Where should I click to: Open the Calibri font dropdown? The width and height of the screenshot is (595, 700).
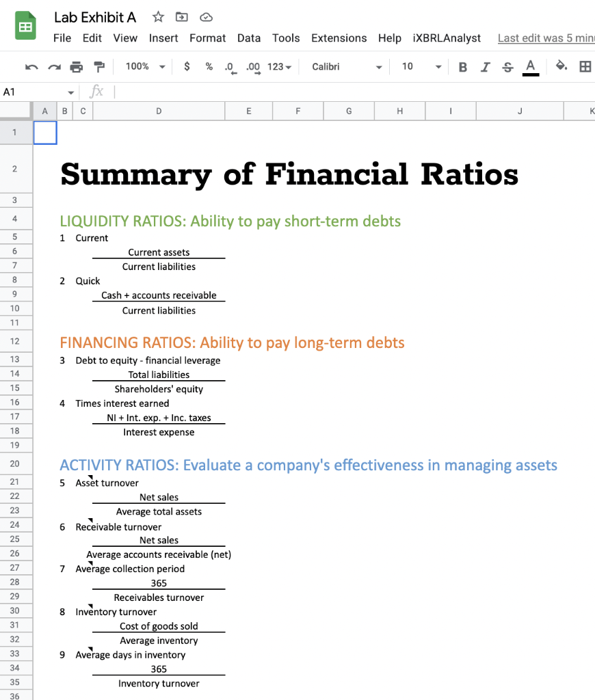tap(347, 67)
